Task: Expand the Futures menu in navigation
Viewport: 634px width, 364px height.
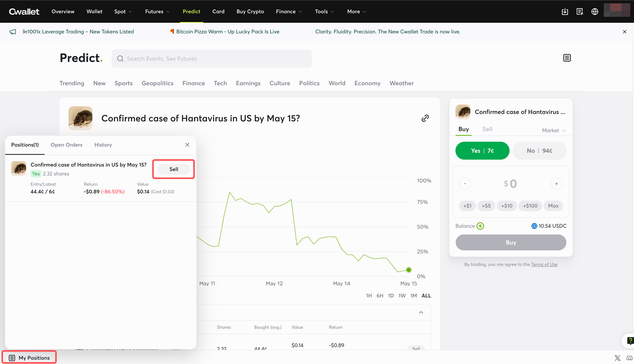Action: click(x=157, y=11)
